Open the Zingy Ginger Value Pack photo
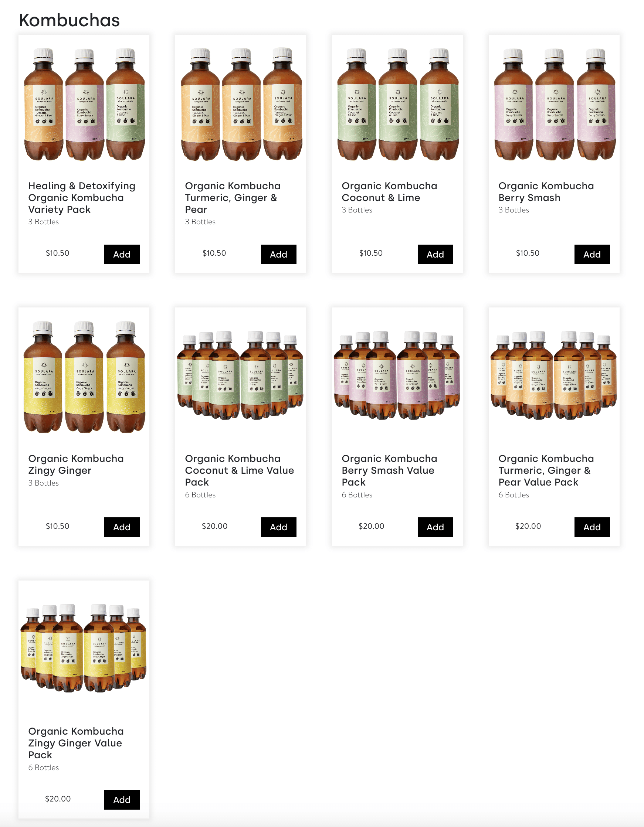Screen dimensions: 644x827 (x=84, y=648)
